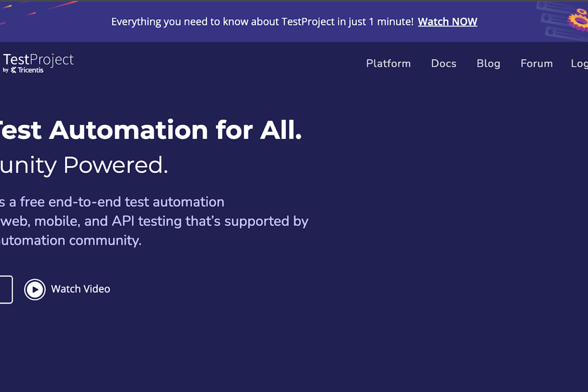Open the Docs section
This screenshot has height=392, width=588.
pos(444,63)
